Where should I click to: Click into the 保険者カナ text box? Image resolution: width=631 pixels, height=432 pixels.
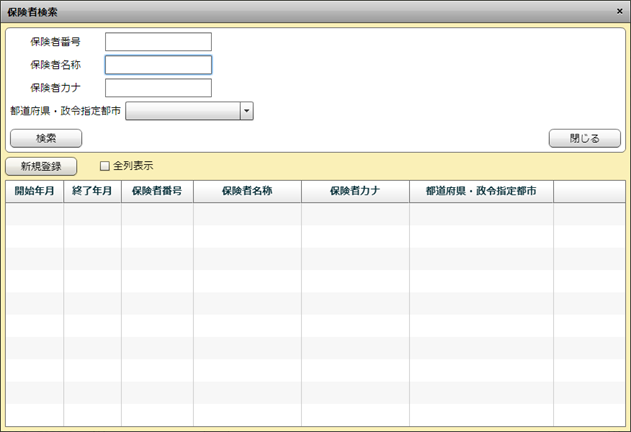point(158,88)
